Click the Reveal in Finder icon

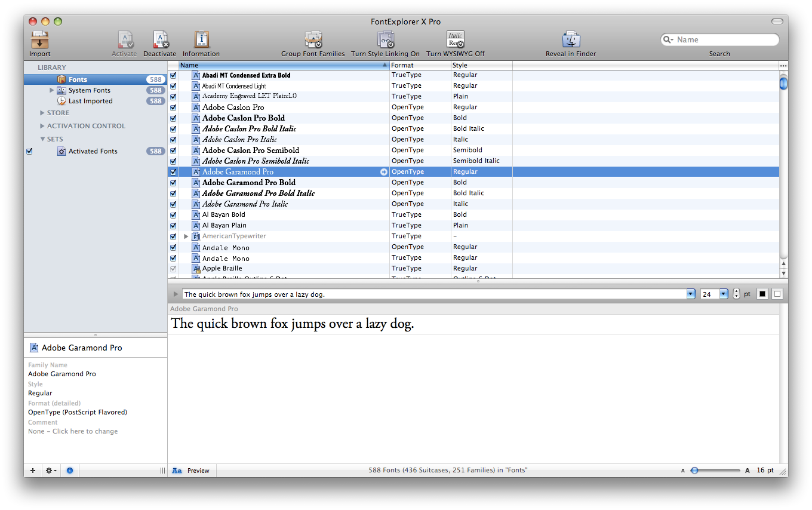(571, 40)
